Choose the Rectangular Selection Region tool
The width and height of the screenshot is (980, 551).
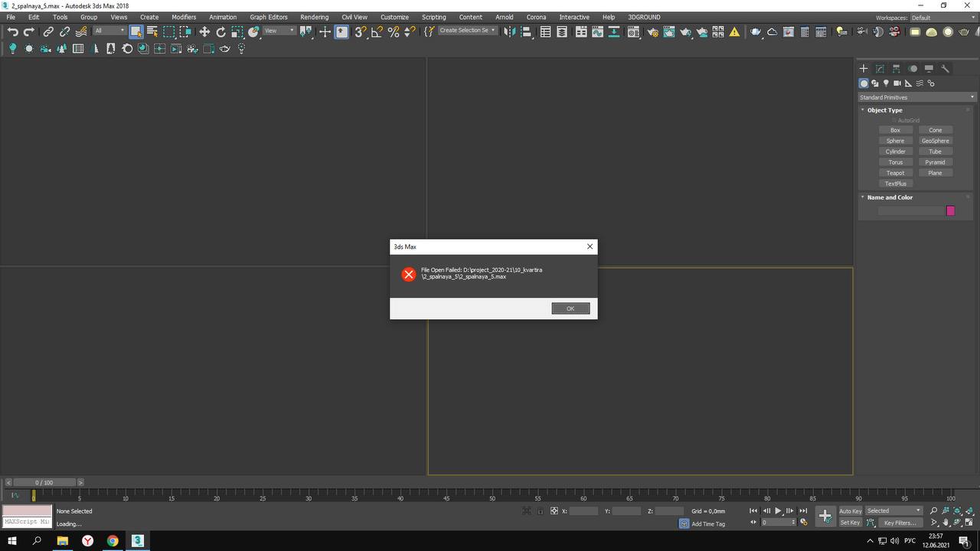(x=168, y=31)
